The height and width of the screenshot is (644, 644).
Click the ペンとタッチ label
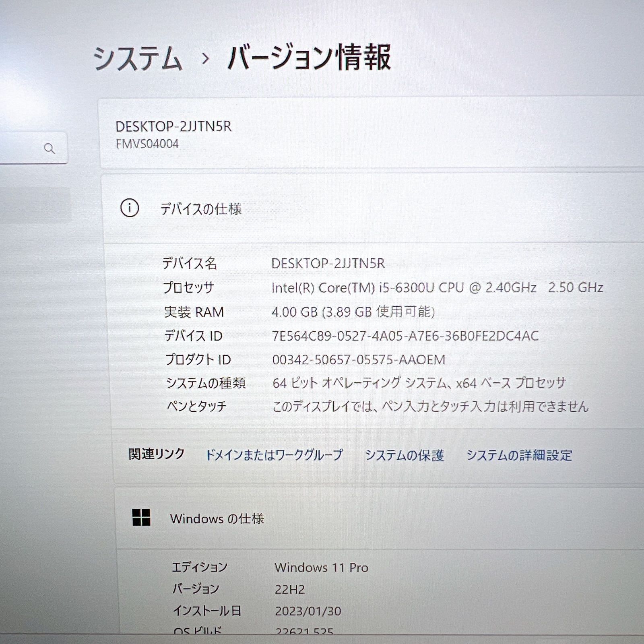197,407
